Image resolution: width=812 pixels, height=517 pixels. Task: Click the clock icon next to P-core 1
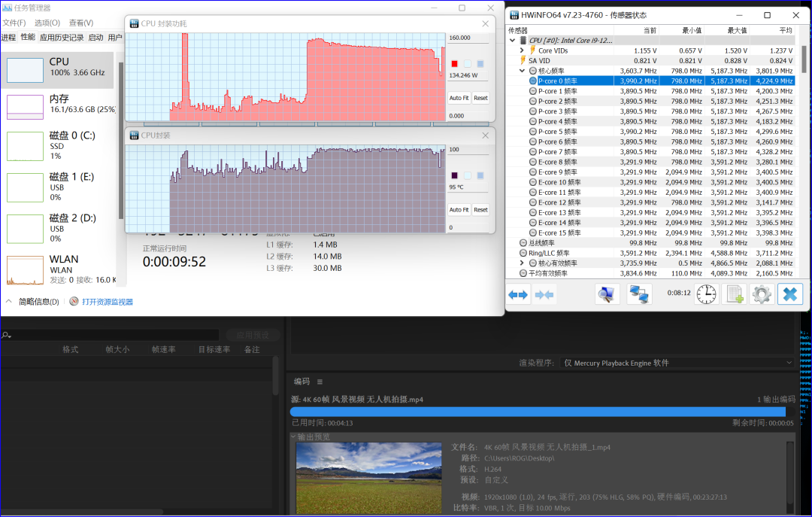point(533,91)
